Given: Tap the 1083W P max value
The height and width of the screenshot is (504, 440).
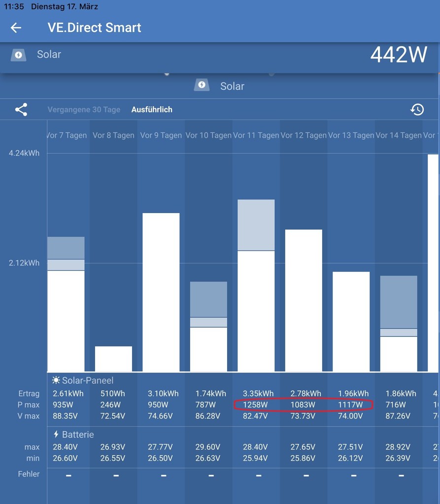Looking at the screenshot, I should [303, 405].
